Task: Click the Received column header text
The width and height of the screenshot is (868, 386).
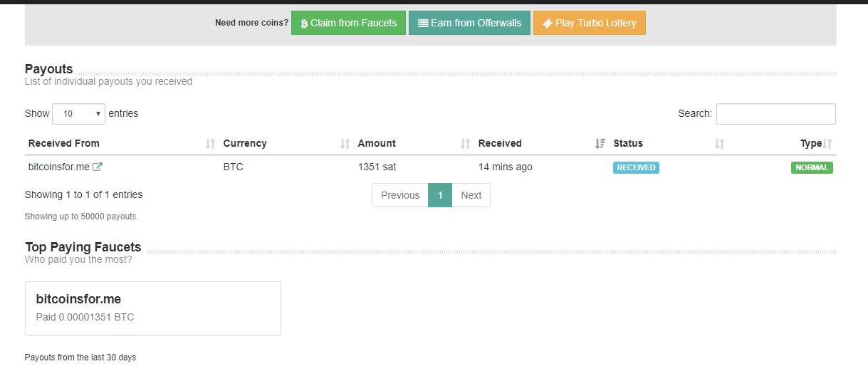Action: (500, 143)
